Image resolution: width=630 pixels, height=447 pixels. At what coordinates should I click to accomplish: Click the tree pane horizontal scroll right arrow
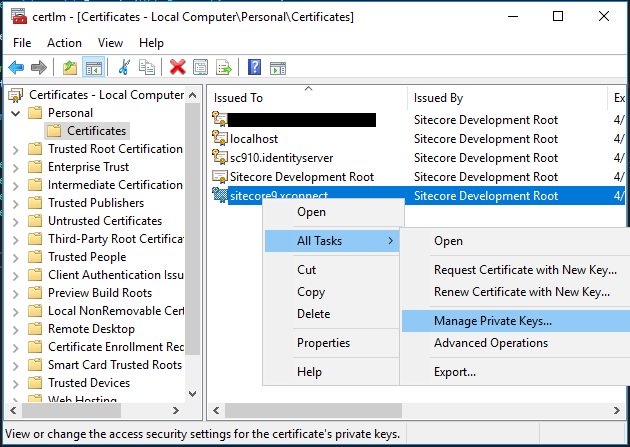coord(176,410)
